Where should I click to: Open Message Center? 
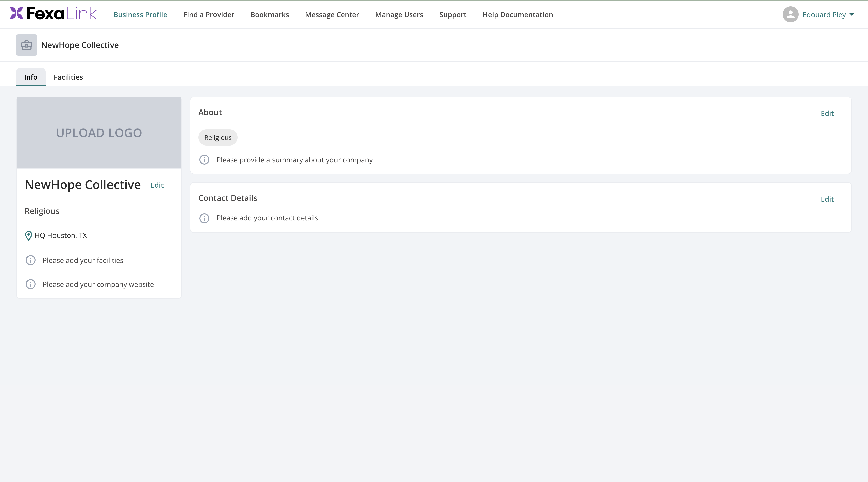(x=332, y=15)
